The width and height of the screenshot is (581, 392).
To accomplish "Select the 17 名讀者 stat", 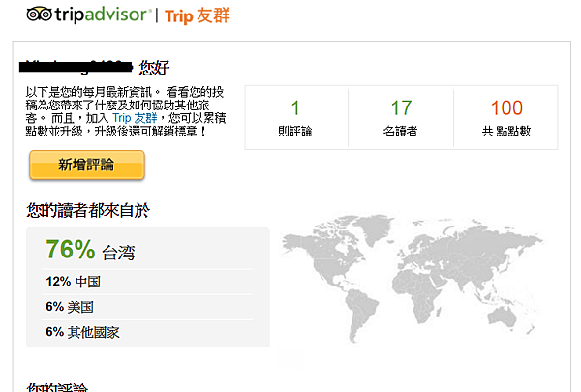I will (x=401, y=118).
